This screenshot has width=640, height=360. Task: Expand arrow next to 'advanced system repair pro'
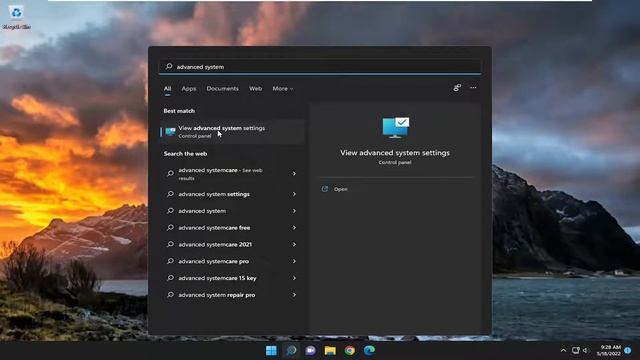(x=294, y=295)
